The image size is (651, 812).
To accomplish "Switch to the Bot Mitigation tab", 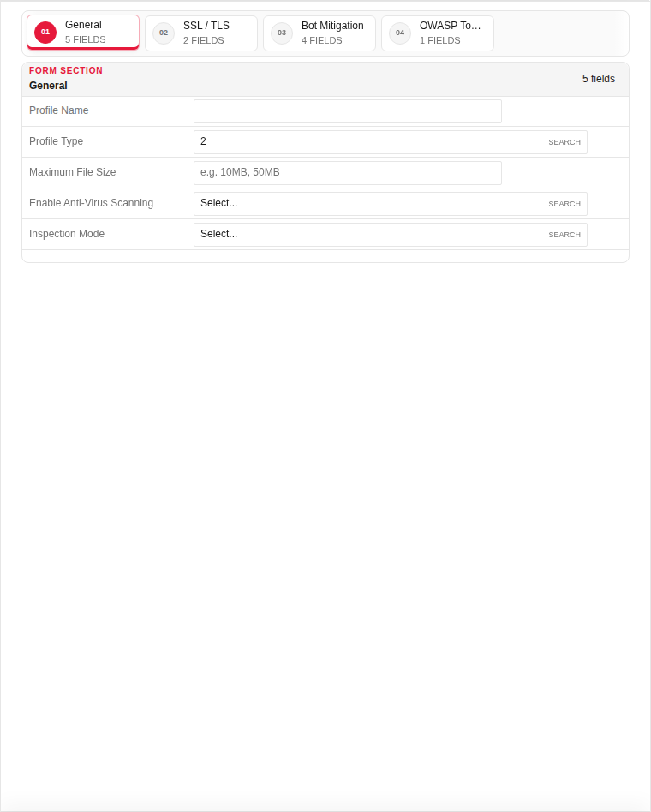I will pyautogui.click(x=319, y=33).
